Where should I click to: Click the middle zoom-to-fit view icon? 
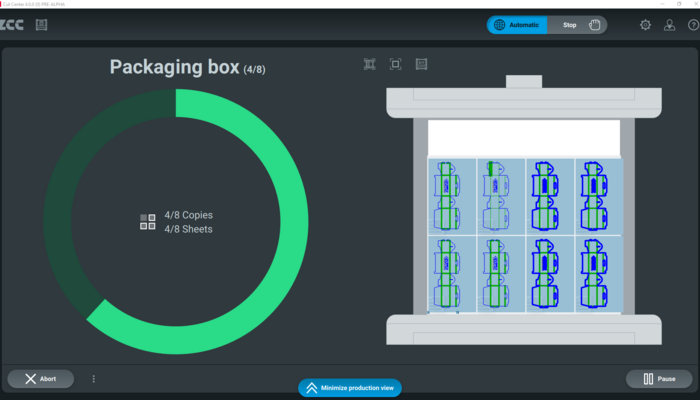(x=395, y=64)
